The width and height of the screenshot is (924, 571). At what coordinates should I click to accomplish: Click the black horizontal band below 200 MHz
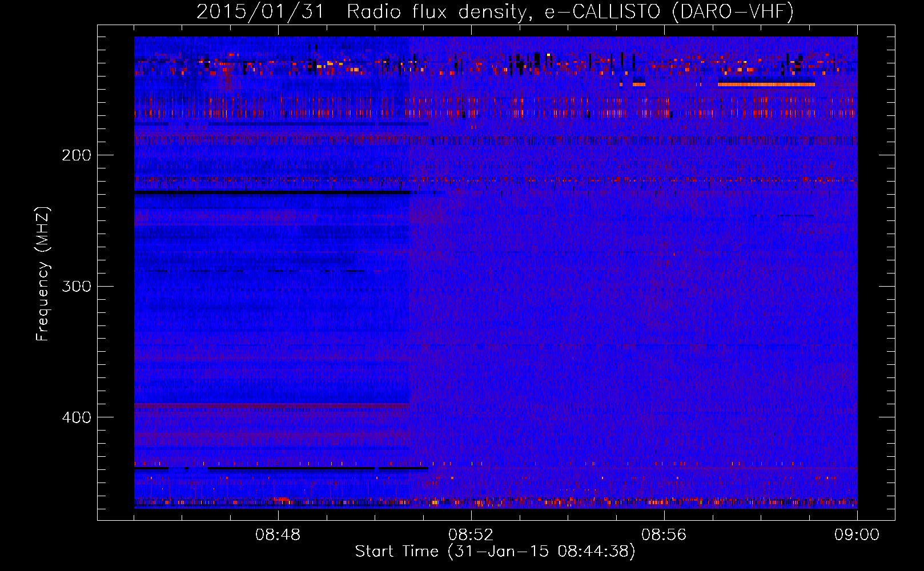(x=272, y=192)
